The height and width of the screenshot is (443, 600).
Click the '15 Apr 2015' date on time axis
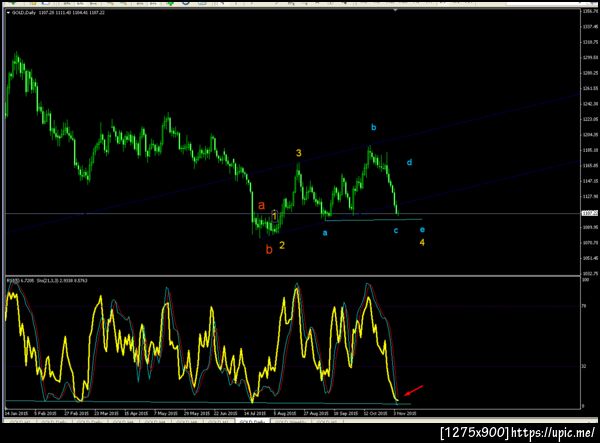coord(136,414)
